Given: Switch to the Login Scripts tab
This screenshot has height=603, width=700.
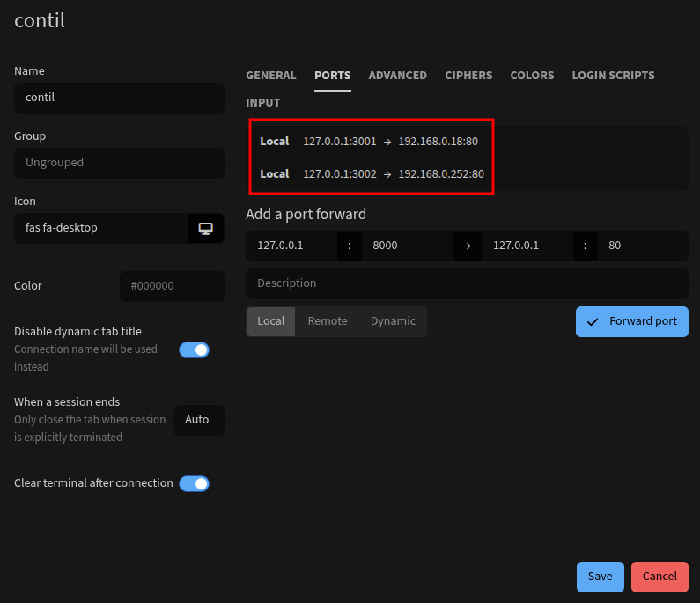Looking at the screenshot, I should 613,76.
